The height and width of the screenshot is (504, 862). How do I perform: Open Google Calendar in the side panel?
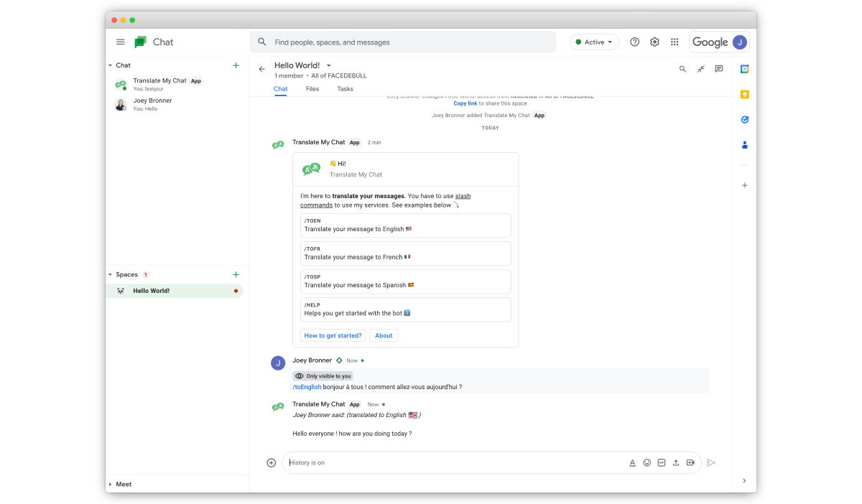(744, 70)
